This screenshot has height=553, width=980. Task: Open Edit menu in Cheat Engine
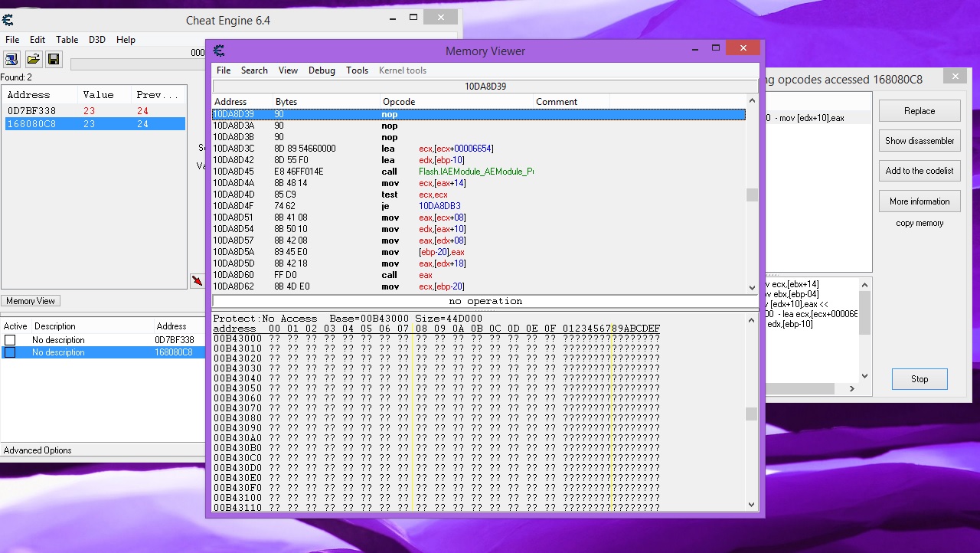[38, 40]
